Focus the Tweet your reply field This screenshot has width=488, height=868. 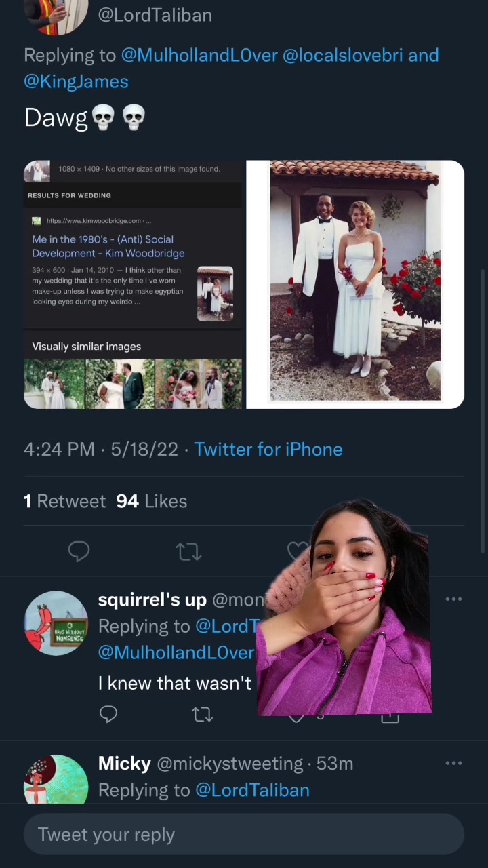click(x=244, y=835)
